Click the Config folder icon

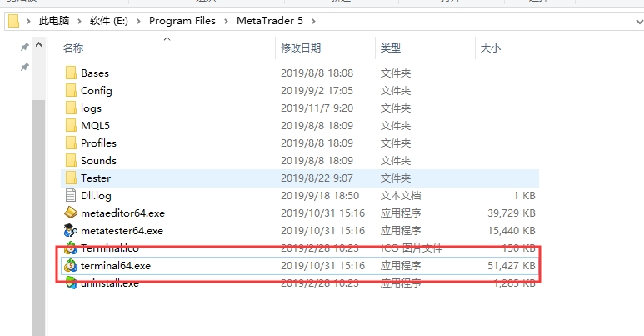[71, 91]
